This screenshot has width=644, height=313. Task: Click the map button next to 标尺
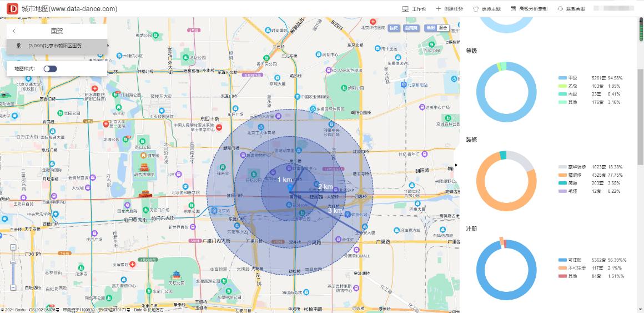(x=411, y=28)
